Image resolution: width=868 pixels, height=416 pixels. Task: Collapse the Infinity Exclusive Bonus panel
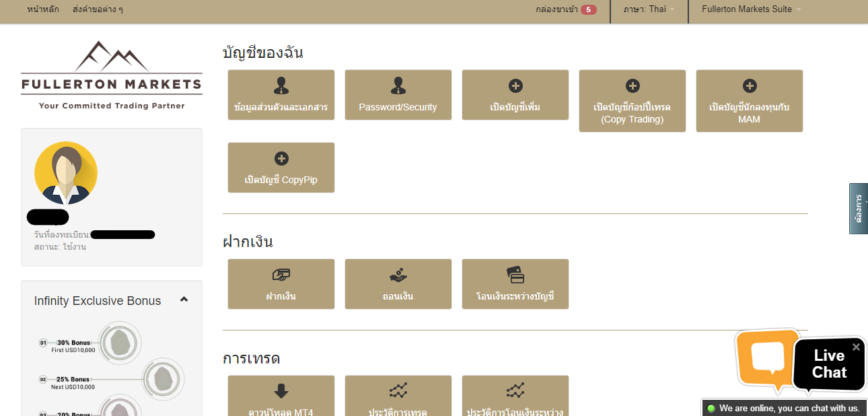pyautogui.click(x=184, y=300)
